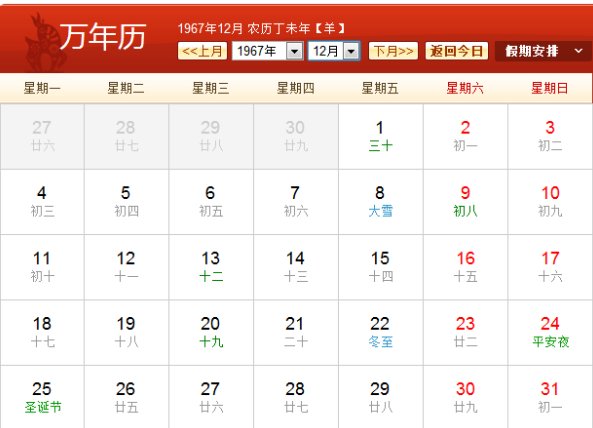Click the 星期日 column header
This screenshot has height=428, width=593.
pyautogui.click(x=550, y=88)
